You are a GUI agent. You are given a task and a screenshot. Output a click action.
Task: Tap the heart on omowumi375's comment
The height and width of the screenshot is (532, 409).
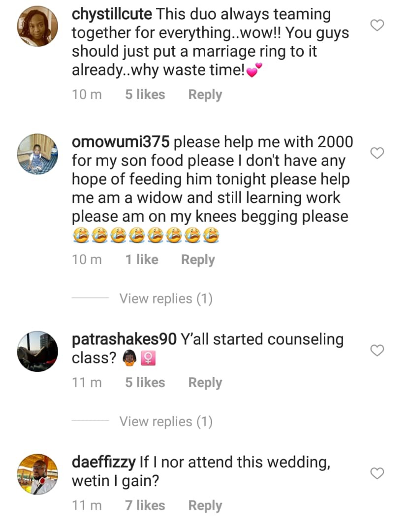coord(377,153)
